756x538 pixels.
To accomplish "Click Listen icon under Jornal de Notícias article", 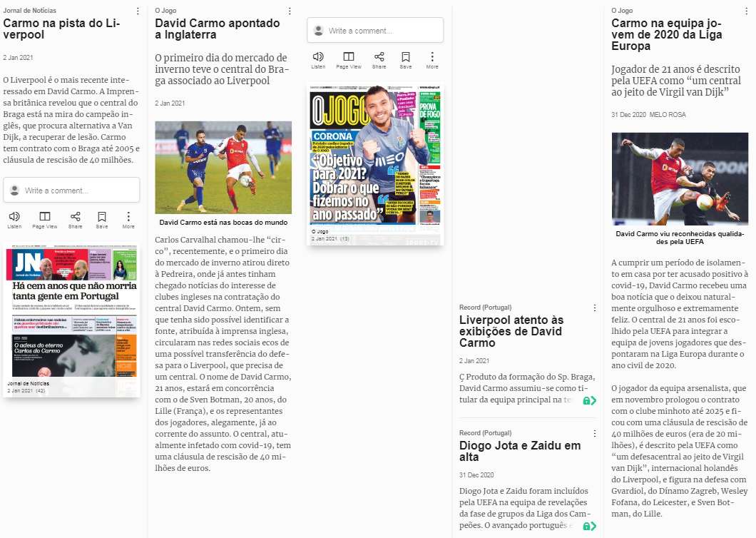I will 14,217.
